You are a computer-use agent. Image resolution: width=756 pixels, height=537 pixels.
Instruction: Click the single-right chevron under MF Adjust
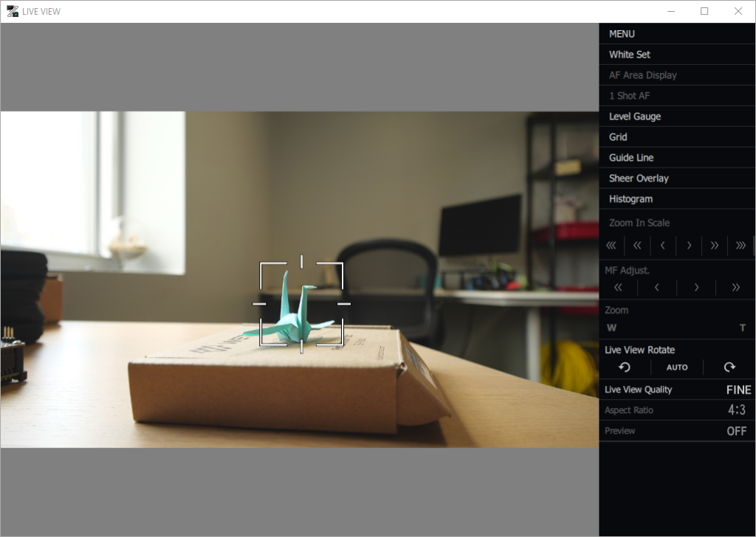click(695, 287)
